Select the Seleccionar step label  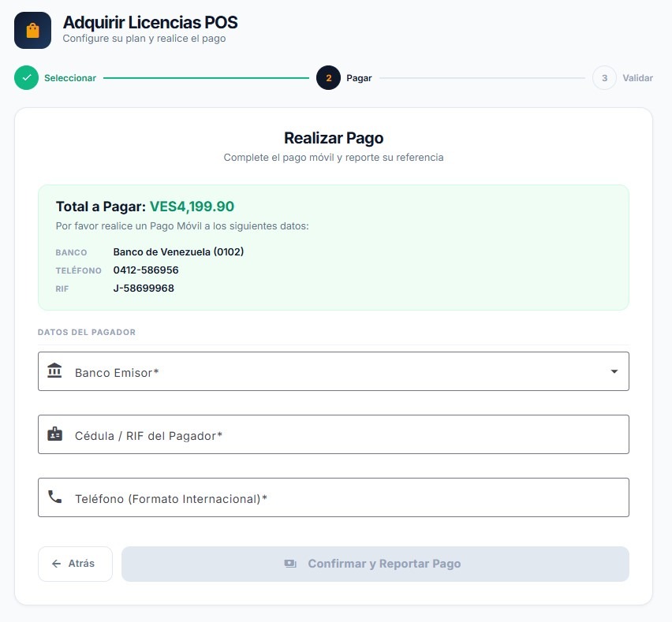(71, 78)
